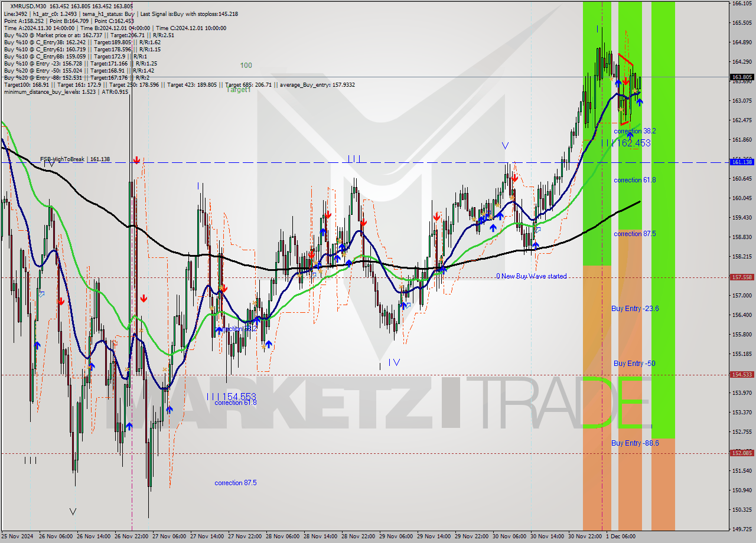The width and height of the screenshot is (756, 543).
Task: Click the '28 Nov 14:00' time axis label
Action: point(321,537)
